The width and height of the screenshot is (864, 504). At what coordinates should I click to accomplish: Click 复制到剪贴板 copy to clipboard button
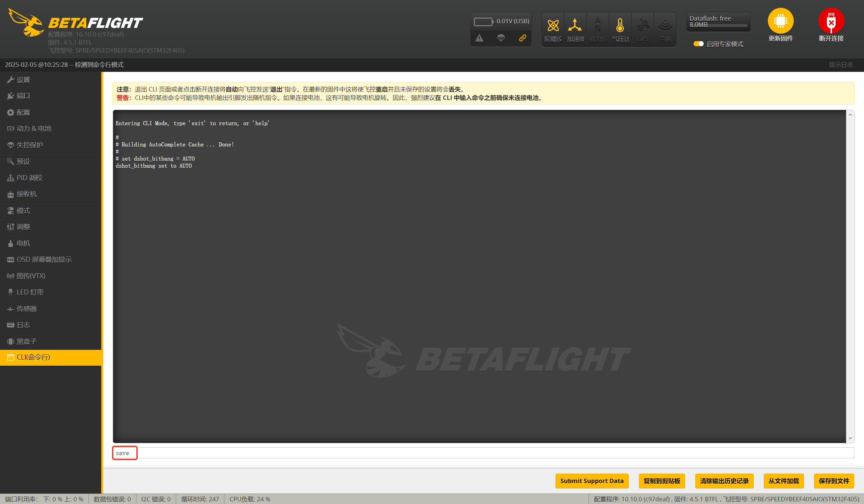coord(662,481)
